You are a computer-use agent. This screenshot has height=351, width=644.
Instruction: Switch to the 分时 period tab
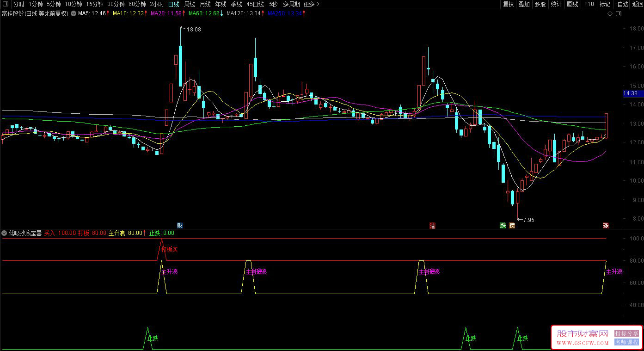tap(19, 4)
